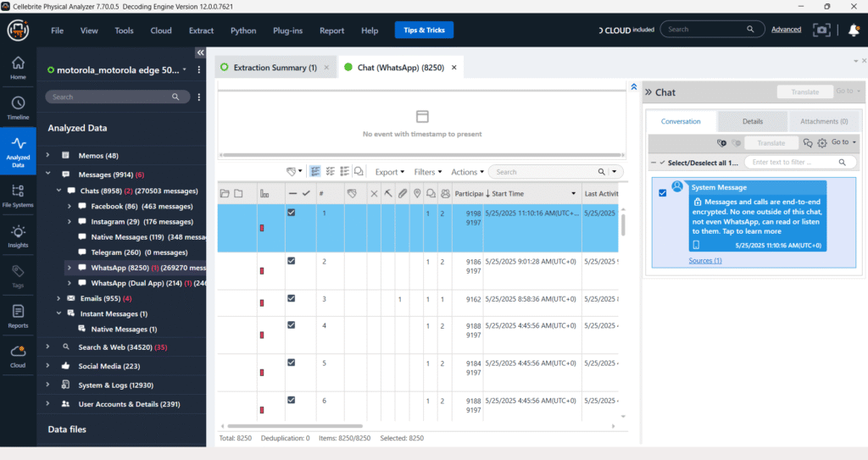Click the Translate button in Chat header
Viewport: 868px width, 460px height.
click(x=805, y=91)
